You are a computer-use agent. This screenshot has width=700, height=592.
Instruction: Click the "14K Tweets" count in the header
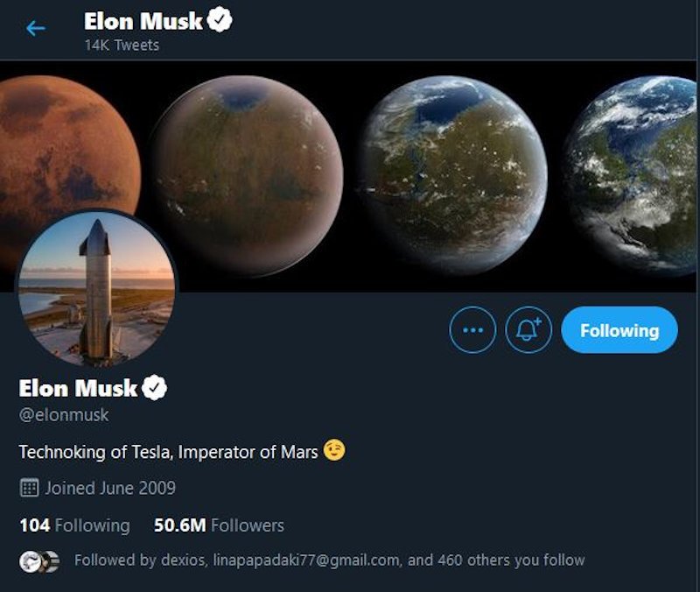[122, 45]
